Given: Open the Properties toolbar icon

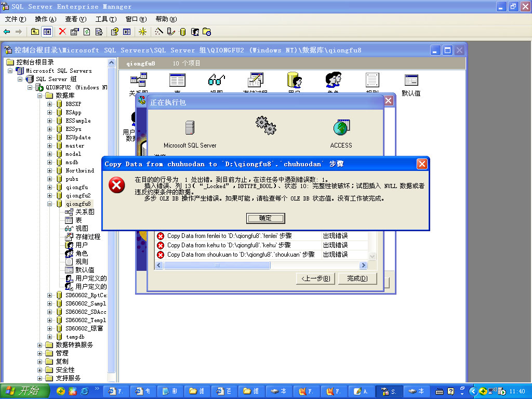Looking at the screenshot, I should pos(75,32).
